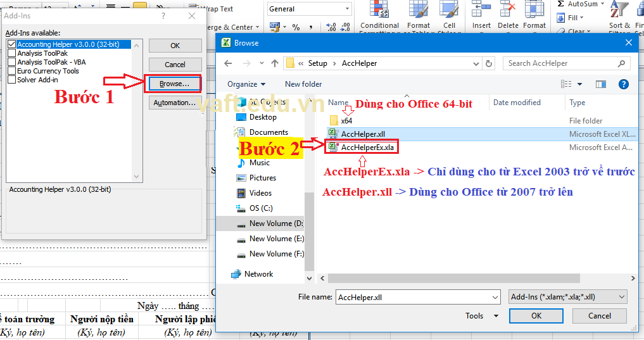This screenshot has width=644, height=340.
Task: Click navigation pane scroll down arrow
Action: click(x=309, y=279)
